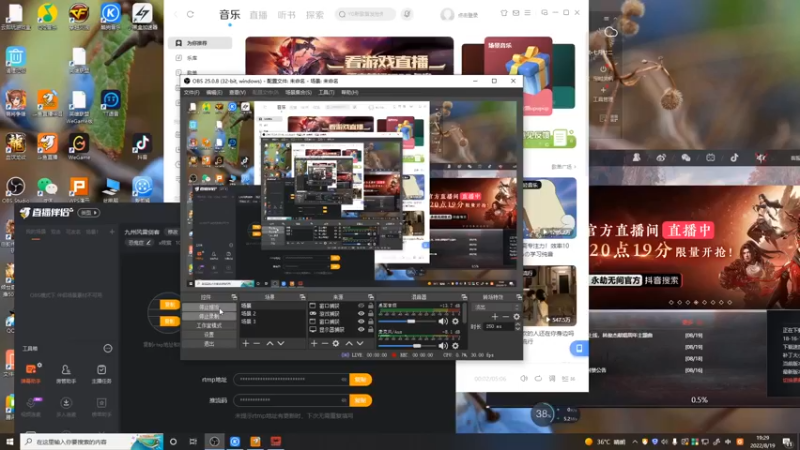Click the WeChat icon in game launcher bar
Screen dimensions: 800x450
[686, 158]
